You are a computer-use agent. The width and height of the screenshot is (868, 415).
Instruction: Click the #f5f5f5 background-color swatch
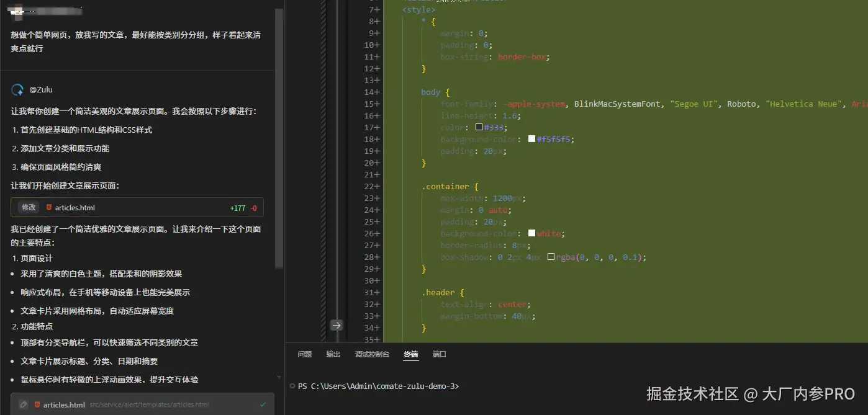531,138
